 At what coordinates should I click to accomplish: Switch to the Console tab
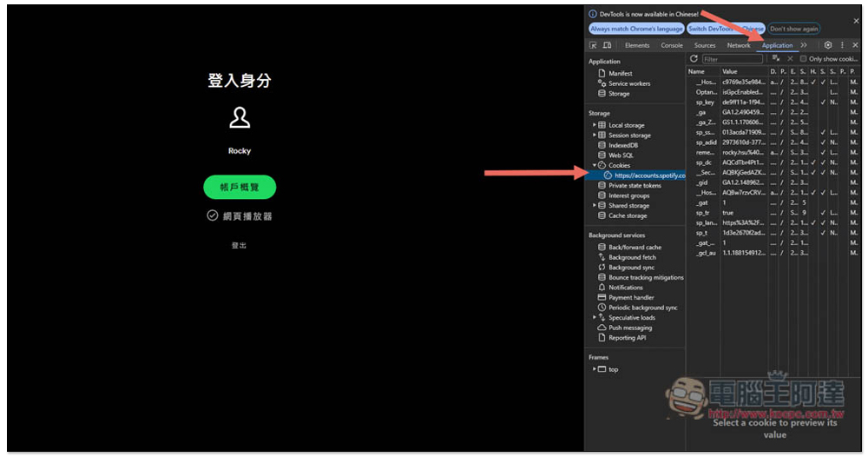(672, 45)
